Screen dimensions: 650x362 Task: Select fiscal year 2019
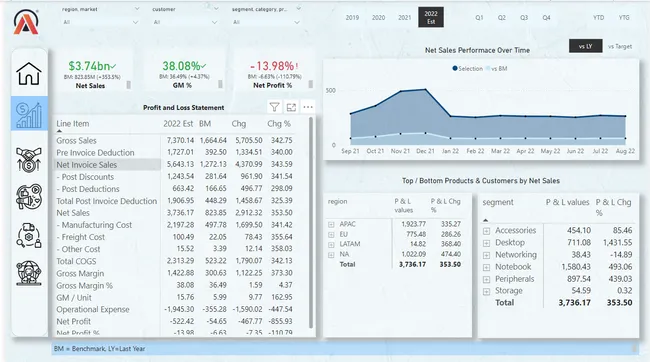tap(352, 17)
